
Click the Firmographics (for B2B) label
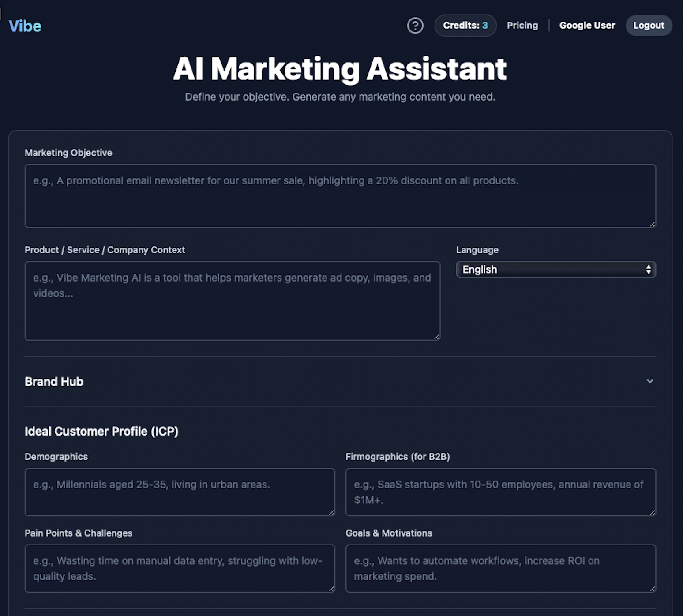click(x=398, y=457)
